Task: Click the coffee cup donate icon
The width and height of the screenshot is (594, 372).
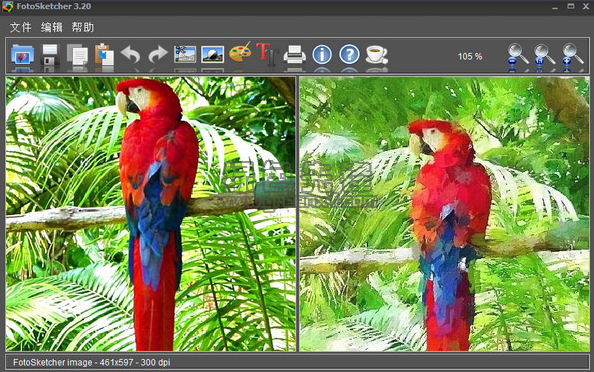Action: point(377,55)
